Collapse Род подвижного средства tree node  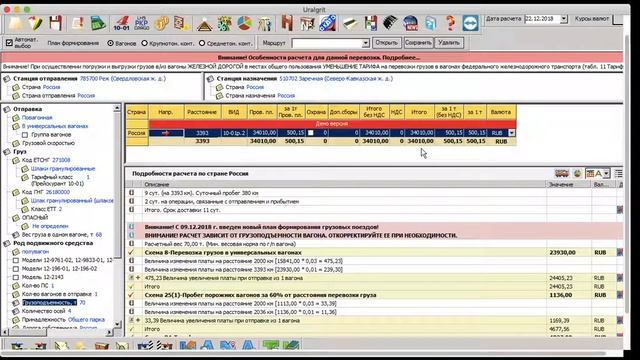[7, 243]
